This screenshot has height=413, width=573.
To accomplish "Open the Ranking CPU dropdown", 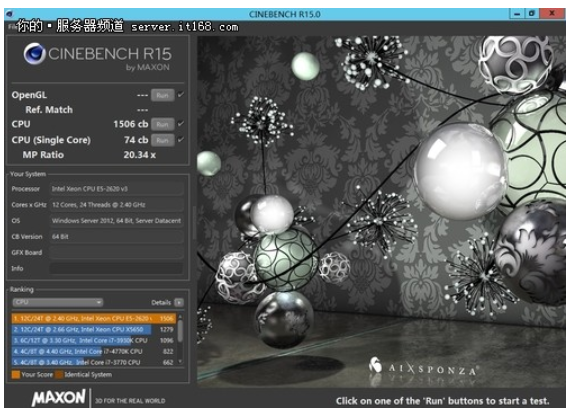I will [58, 302].
